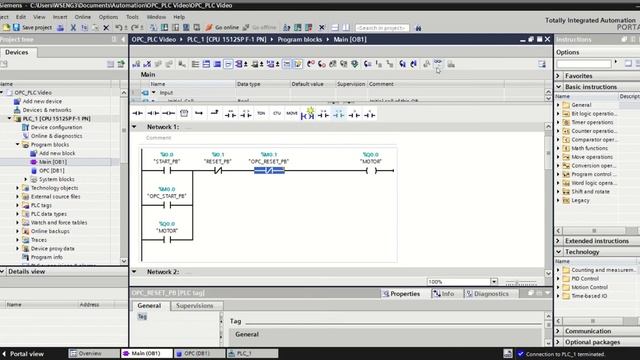
Task: Switch to the OPC (OB1) editor tab
Action: tap(200, 353)
